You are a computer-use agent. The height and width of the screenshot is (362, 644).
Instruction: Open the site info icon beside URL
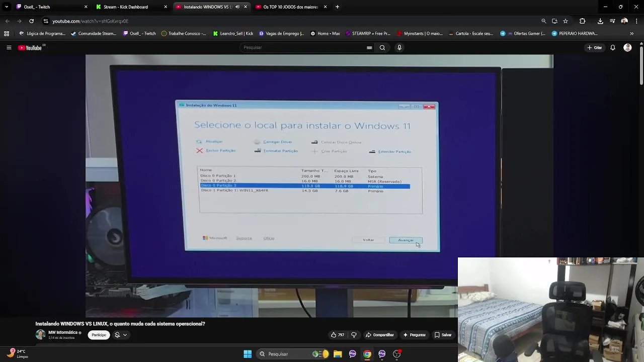46,21
